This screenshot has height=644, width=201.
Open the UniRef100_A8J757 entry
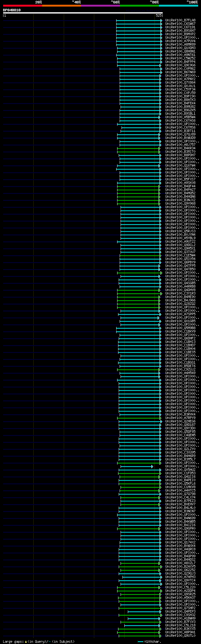pyautogui.click(x=180, y=145)
